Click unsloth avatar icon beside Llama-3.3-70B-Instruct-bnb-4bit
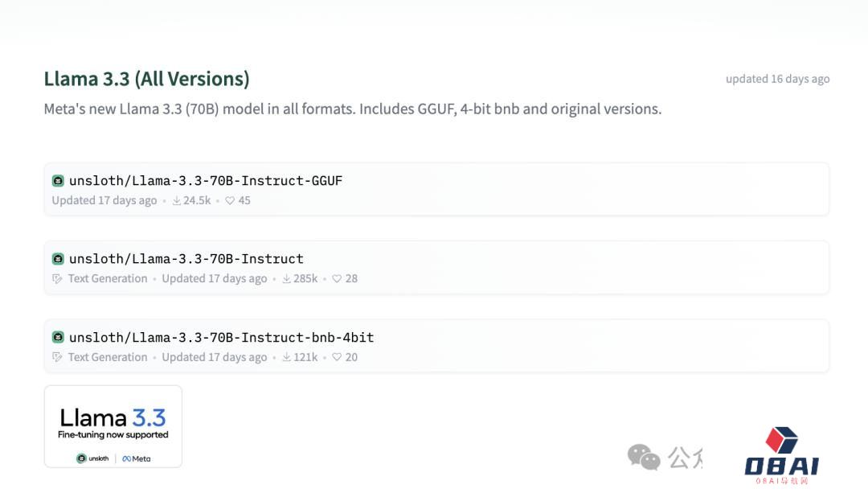Screen dimensions: 868x493 (58, 338)
